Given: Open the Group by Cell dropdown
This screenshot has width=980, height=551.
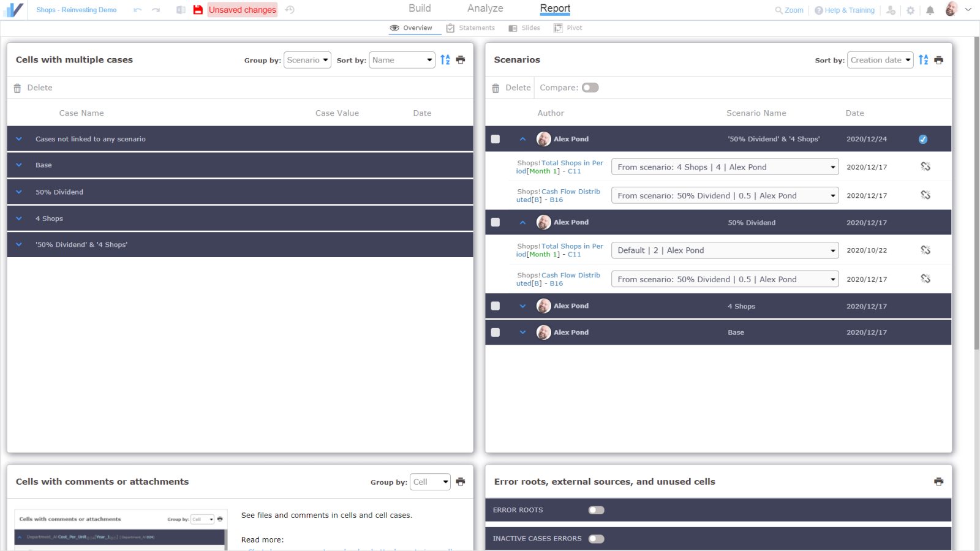Looking at the screenshot, I should click(430, 482).
